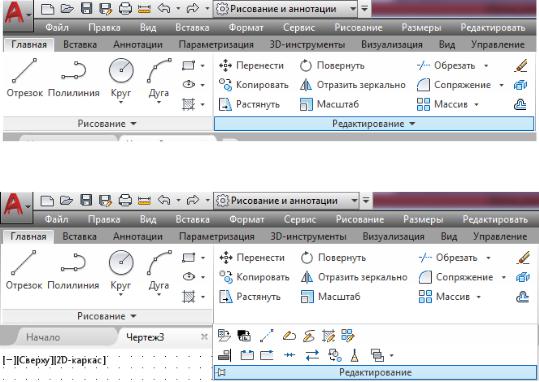This screenshot has height=382, width=539.
Task: Click Повернуть rotate tool in lower window
Action: pos(333,258)
